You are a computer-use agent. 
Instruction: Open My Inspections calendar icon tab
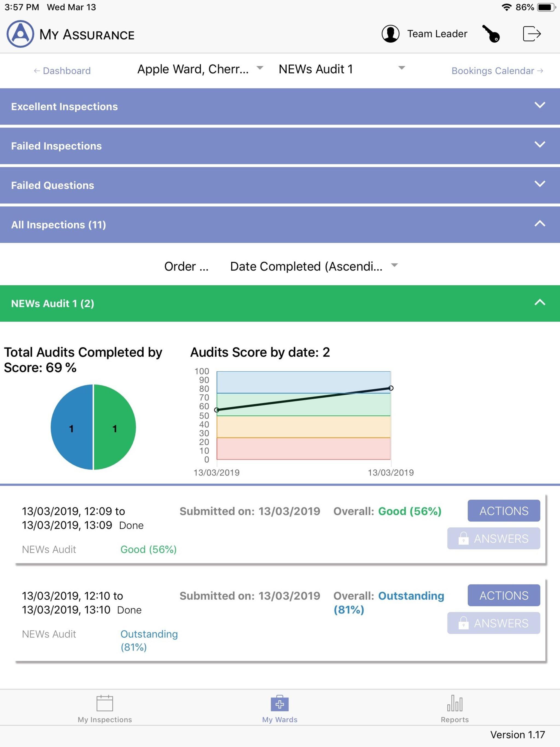[x=105, y=704]
